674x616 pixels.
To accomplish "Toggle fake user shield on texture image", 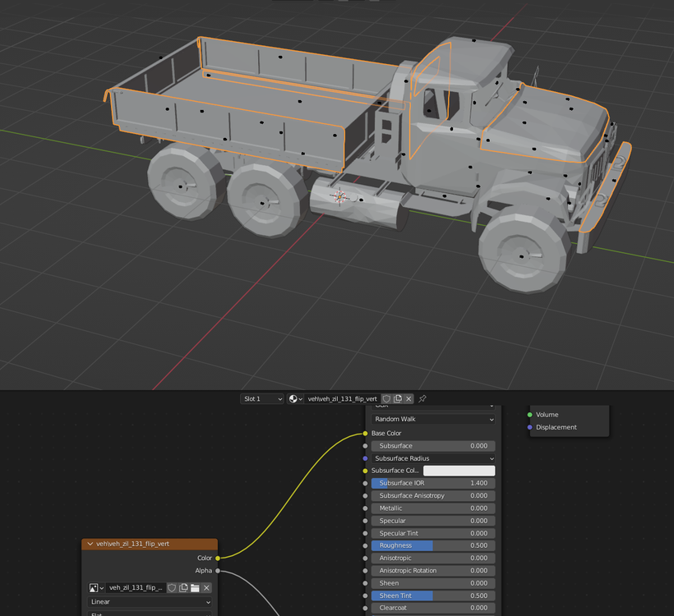I will [172, 588].
